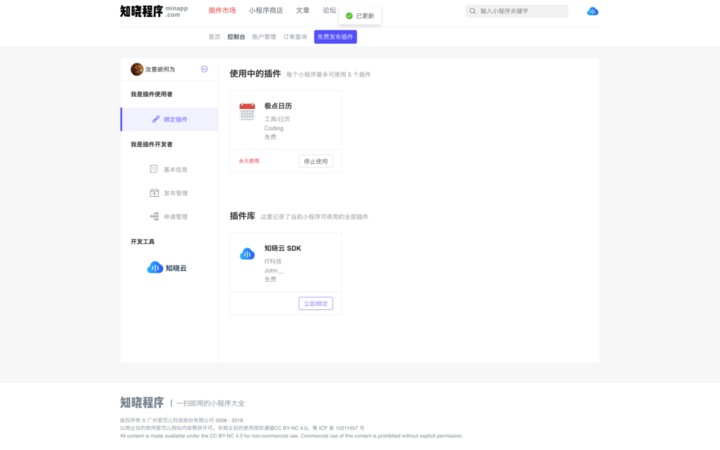Click the 立即绑定 button
The image size is (720, 450).
(316, 304)
